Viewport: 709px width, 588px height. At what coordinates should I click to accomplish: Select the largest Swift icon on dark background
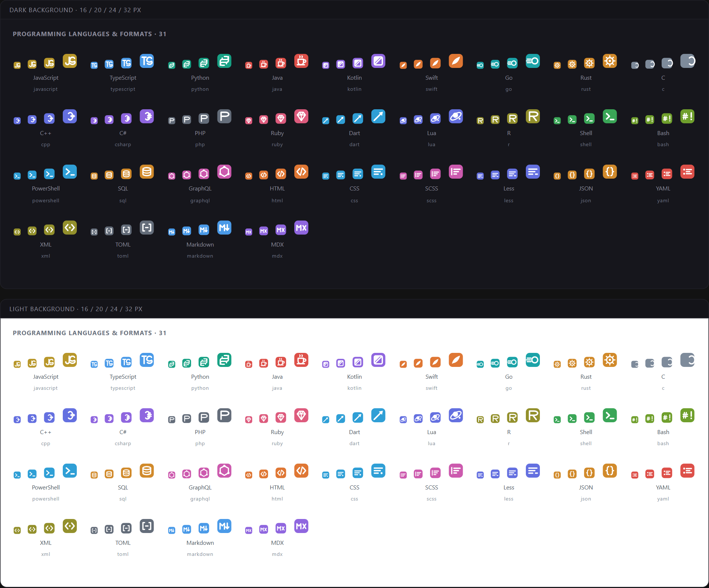(456, 61)
